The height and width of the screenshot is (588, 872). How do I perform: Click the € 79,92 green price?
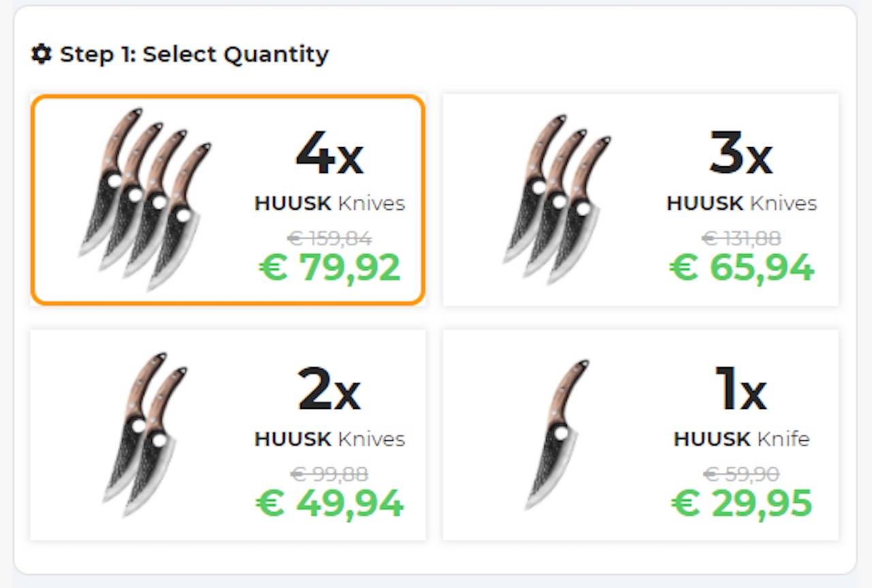point(330,267)
